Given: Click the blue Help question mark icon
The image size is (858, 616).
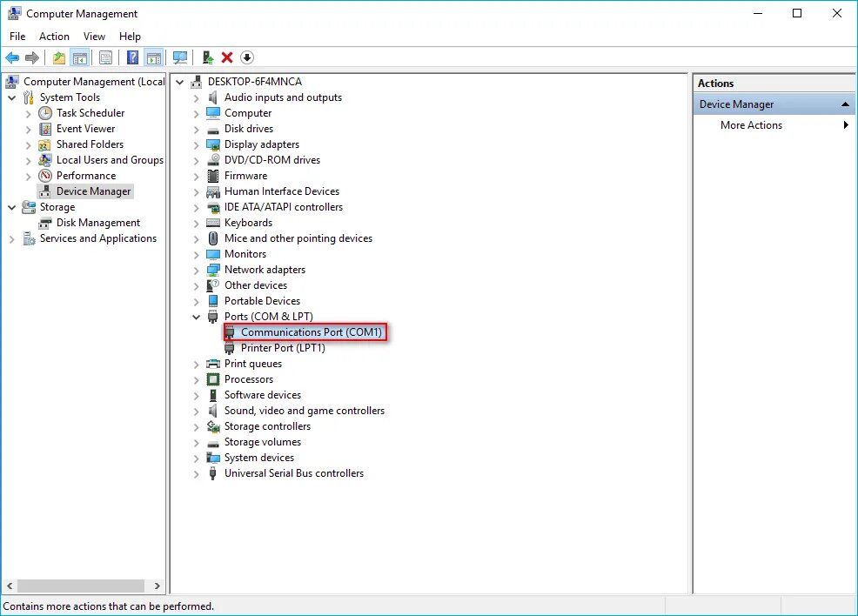Looking at the screenshot, I should click(132, 57).
